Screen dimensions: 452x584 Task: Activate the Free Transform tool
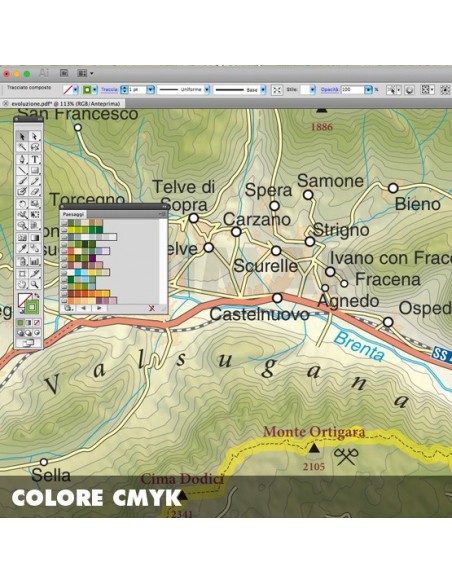tap(34, 215)
